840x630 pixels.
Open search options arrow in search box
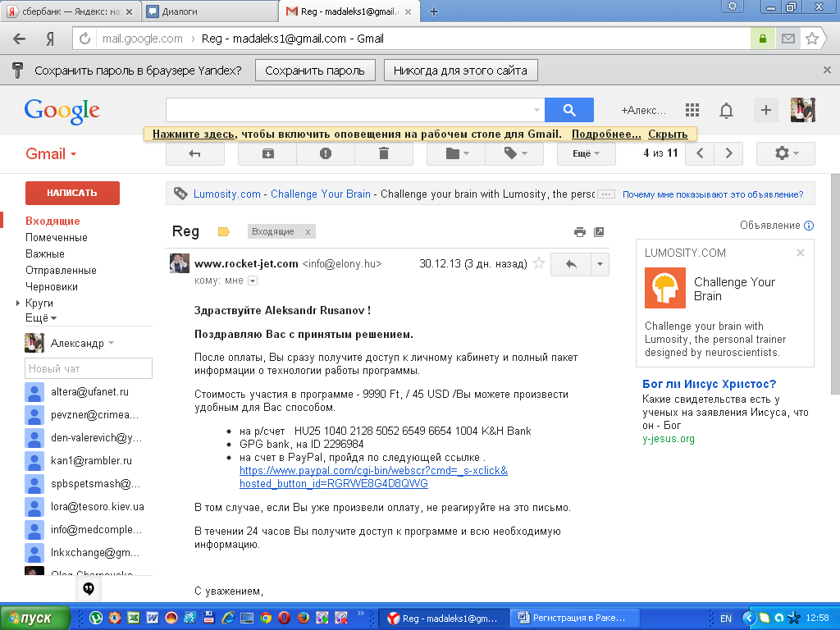pyautogui.click(x=536, y=110)
